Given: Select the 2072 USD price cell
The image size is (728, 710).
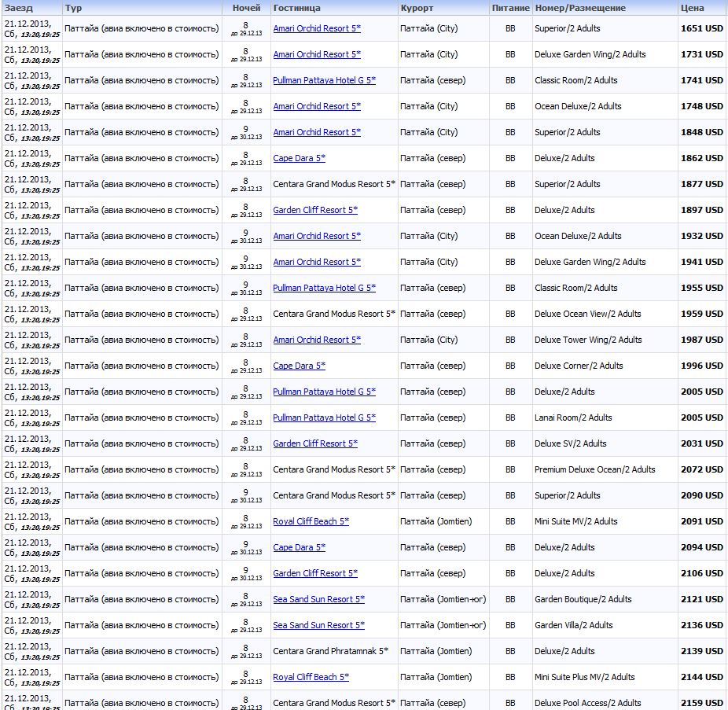Looking at the screenshot, I should coord(701,469).
